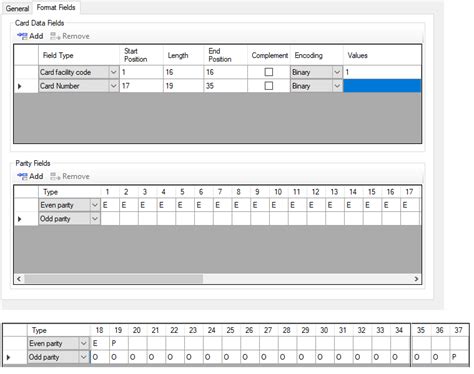Viewport: 474px width, 374px height.
Task: Select row arrow for Card Number row
Action: point(19,86)
